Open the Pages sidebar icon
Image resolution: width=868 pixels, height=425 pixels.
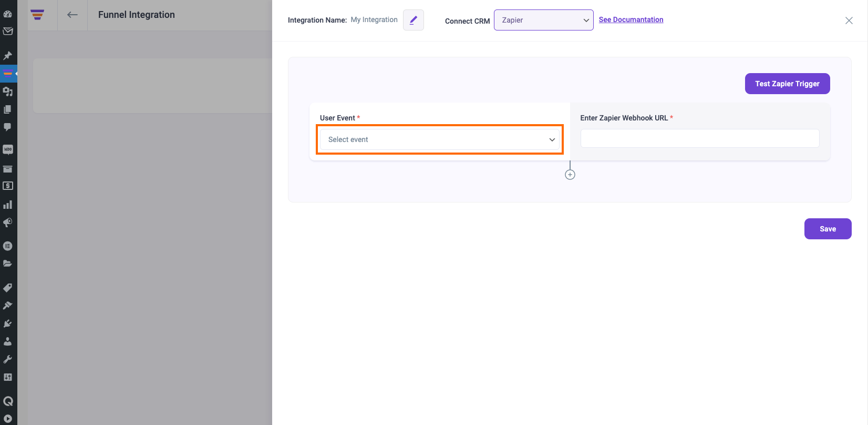(x=8, y=109)
